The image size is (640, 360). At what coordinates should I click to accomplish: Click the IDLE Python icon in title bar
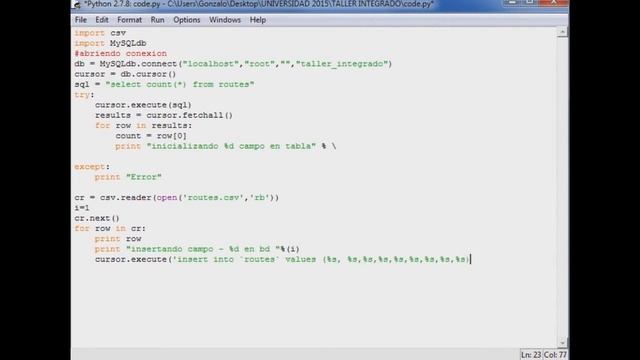[77, 4]
